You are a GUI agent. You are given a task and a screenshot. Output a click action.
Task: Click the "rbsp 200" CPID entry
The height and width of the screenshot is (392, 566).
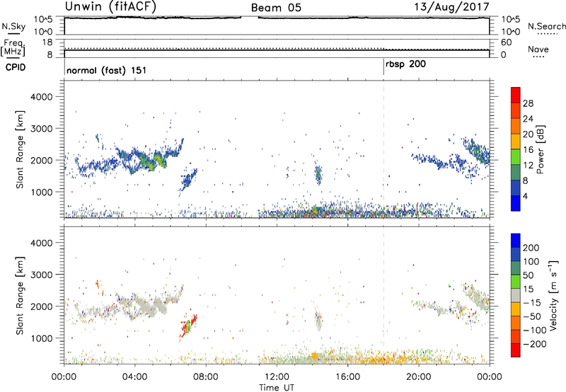(405, 64)
